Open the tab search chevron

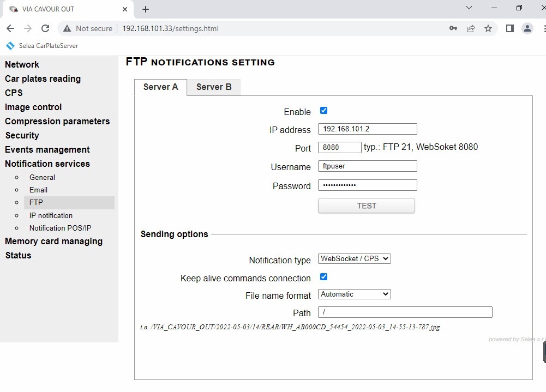tap(470, 8)
